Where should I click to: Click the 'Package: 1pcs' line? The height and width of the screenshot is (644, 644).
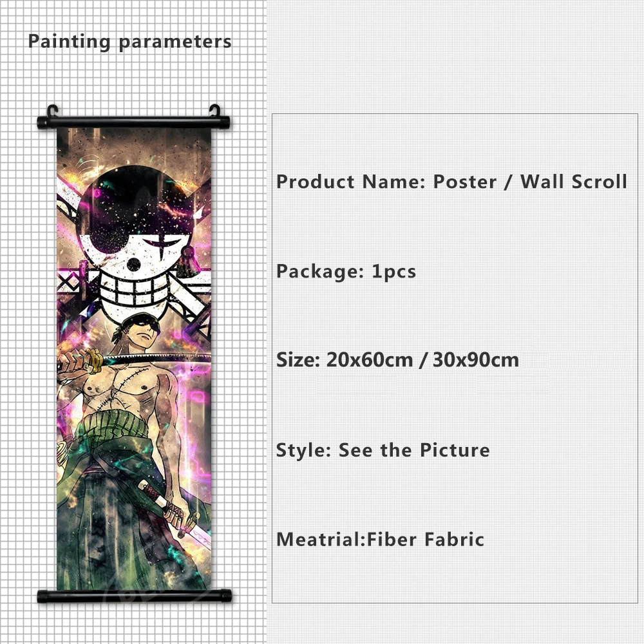pyautogui.click(x=346, y=272)
